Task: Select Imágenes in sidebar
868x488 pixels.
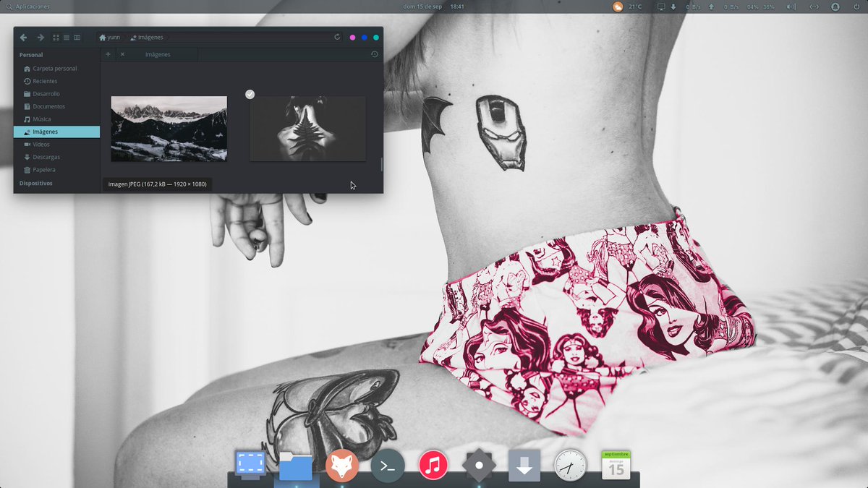Action: (56, 132)
